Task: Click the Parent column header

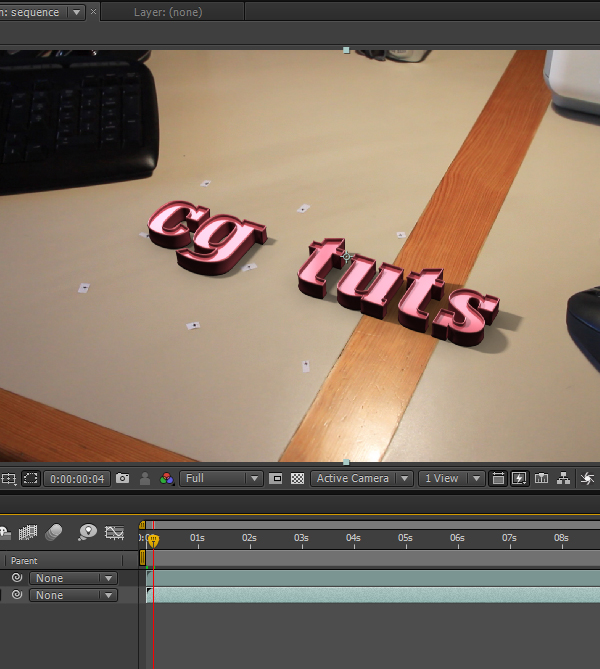Action: 24,561
